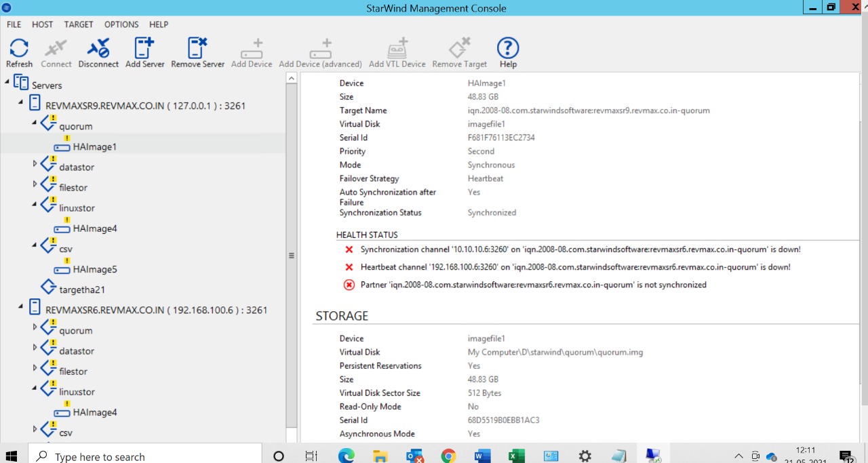Open Word from the taskbar

pyautogui.click(x=482, y=456)
